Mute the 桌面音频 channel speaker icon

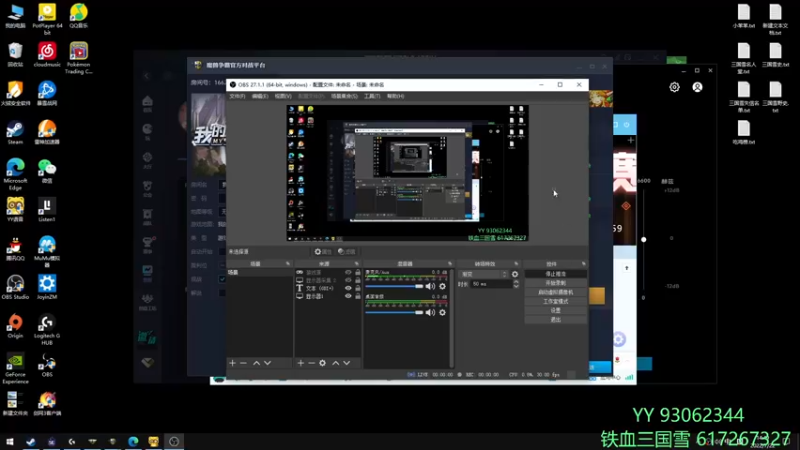(431, 312)
